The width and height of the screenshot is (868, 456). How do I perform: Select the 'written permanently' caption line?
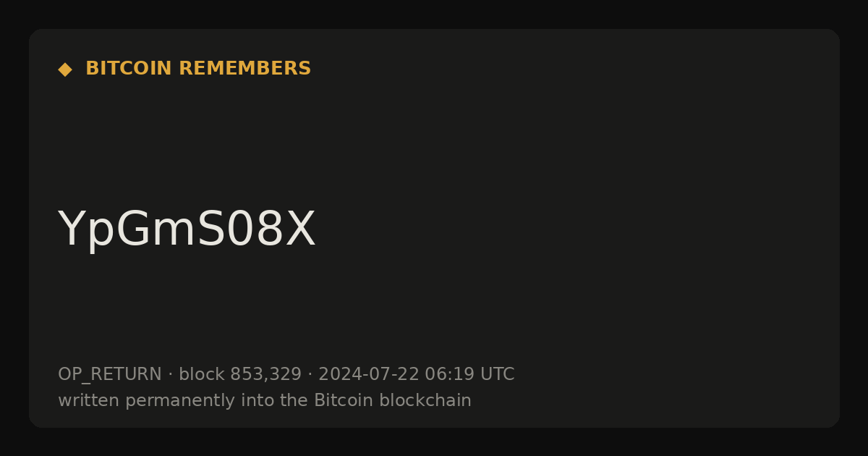(x=265, y=401)
